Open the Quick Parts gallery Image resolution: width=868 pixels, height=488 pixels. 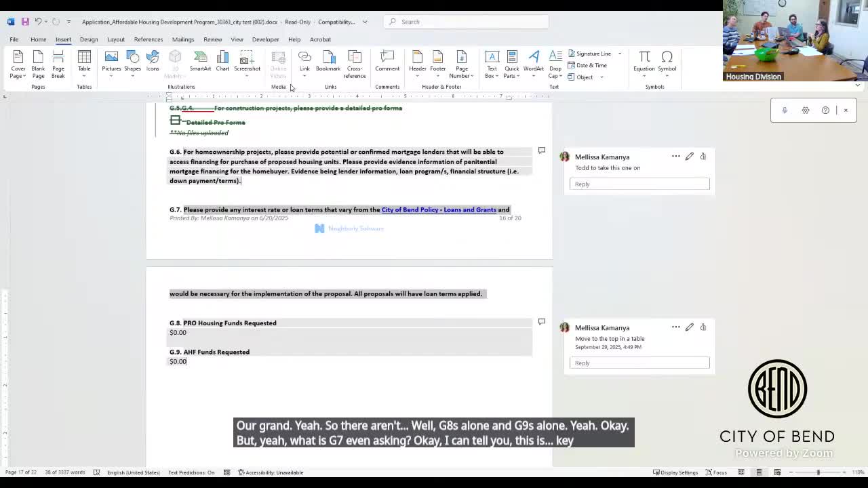point(511,65)
